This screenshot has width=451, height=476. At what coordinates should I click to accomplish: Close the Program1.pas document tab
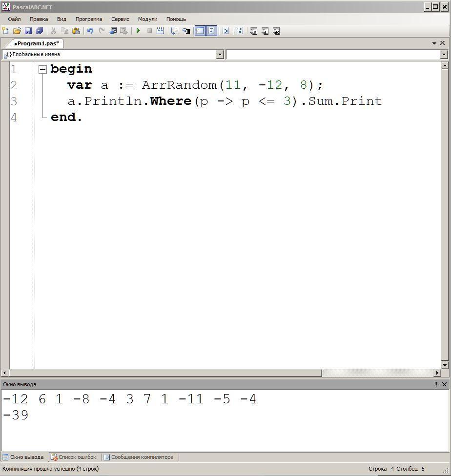[443, 43]
